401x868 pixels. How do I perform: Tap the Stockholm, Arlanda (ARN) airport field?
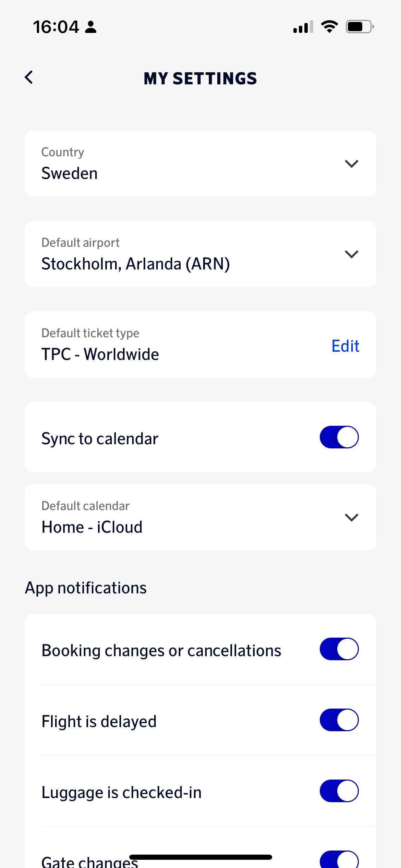tap(135, 264)
